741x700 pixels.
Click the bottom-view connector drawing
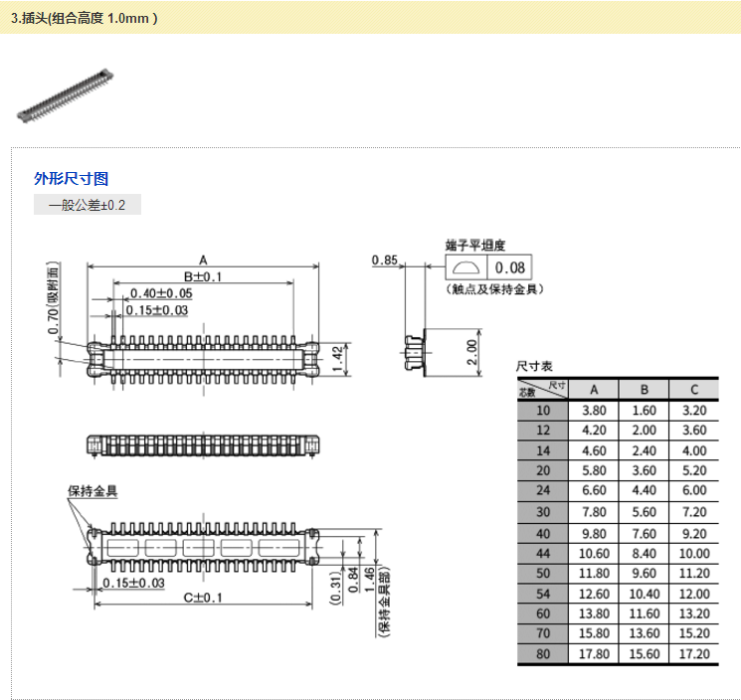203,547
